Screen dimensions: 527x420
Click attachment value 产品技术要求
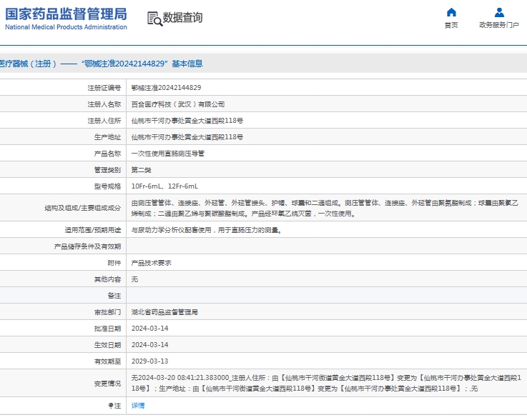(152, 263)
